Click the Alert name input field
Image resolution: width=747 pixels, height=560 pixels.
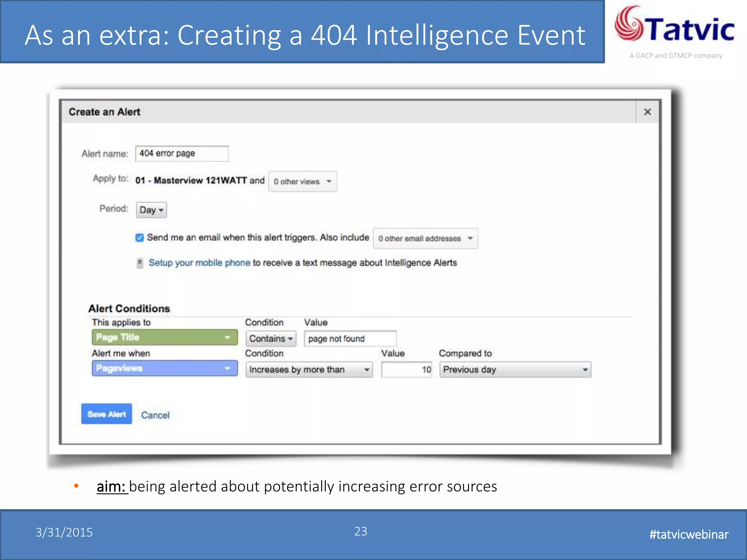click(182, 153)
